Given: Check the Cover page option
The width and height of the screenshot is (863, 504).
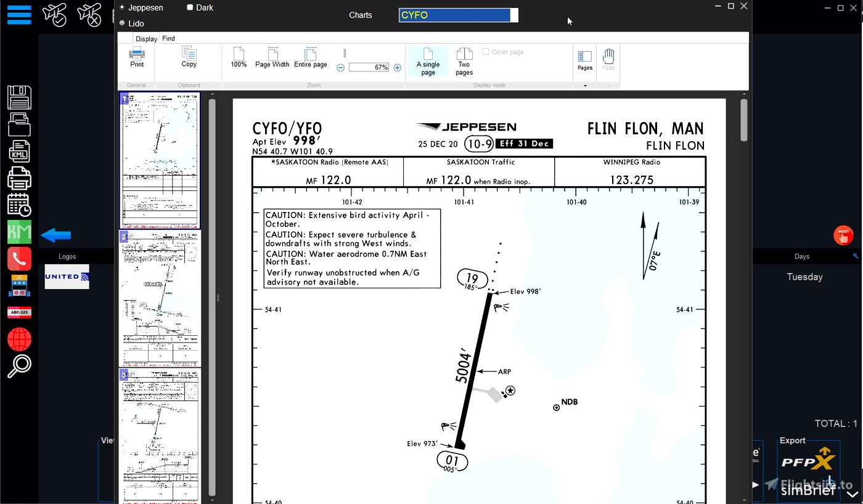Looking at the screenshot, I should click(x=486, y=52).
